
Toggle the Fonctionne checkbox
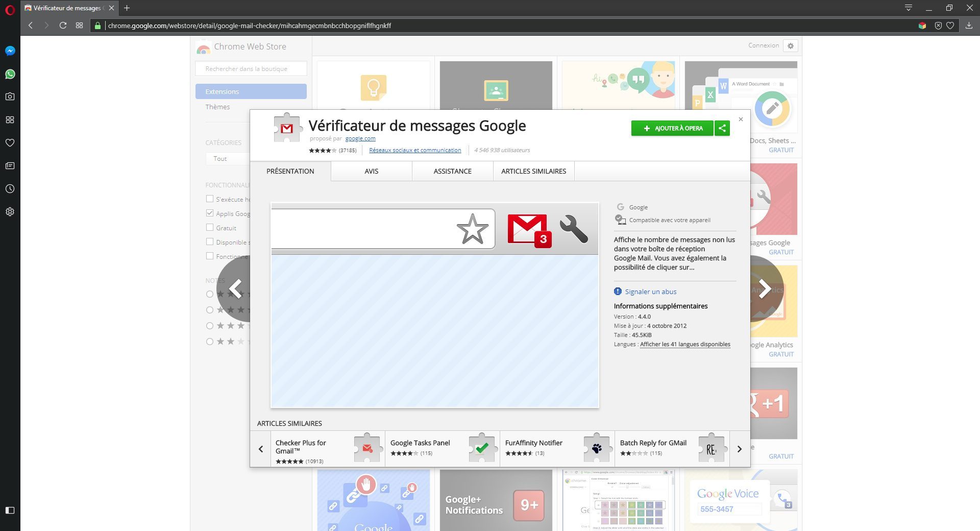point(210,256)
